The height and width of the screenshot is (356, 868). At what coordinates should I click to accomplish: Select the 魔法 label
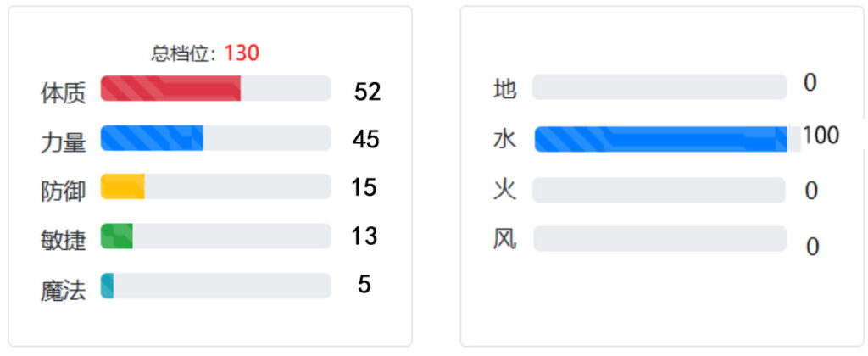coord(63,292)
